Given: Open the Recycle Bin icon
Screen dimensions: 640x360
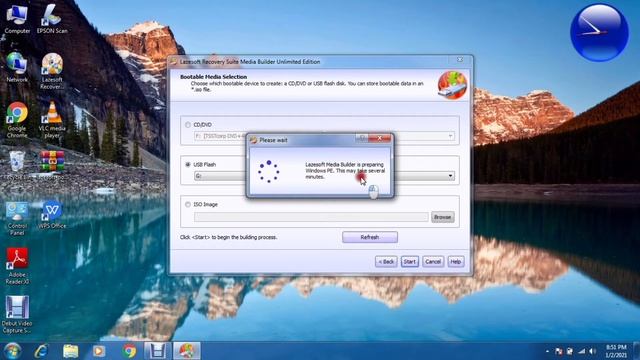Looking at the screenshot, I should (17, 165).
